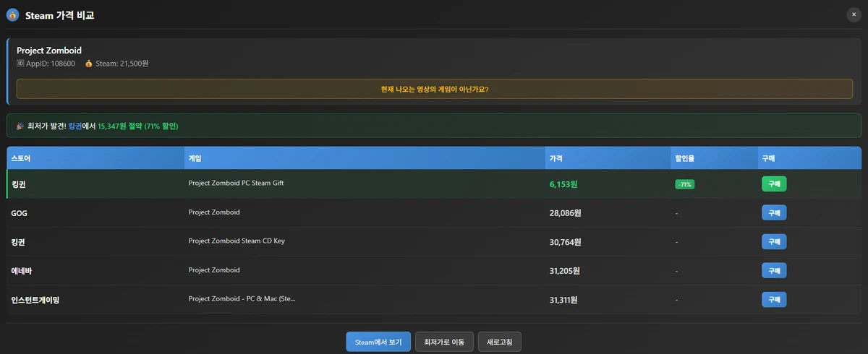This screenshot has height=354, width=868.
Task: Click the money bag app icon in title
Action: (12, 14)
